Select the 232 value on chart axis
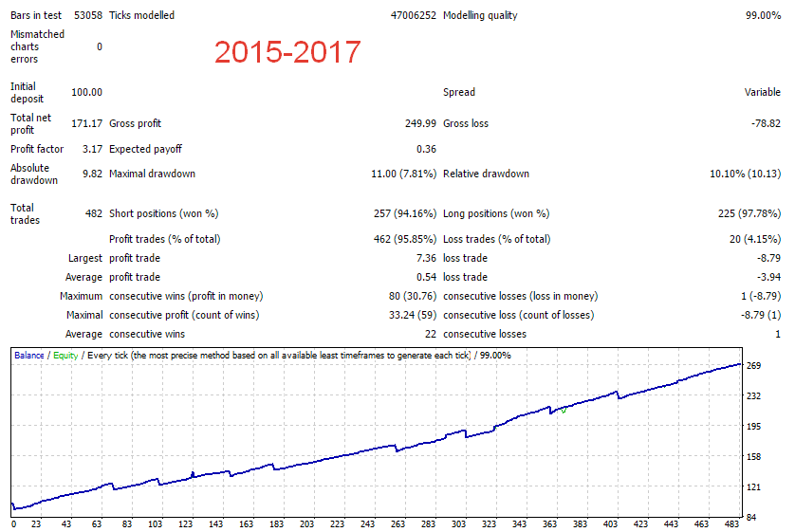The width and height of the screenshot is (795, 532). (753, 396)
